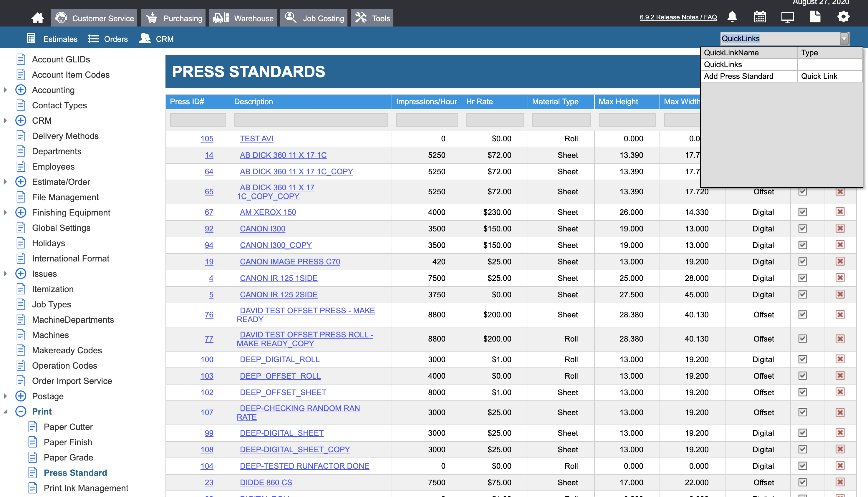Open CANON IMAGE PRESS C70 link

tap(290, 261)
